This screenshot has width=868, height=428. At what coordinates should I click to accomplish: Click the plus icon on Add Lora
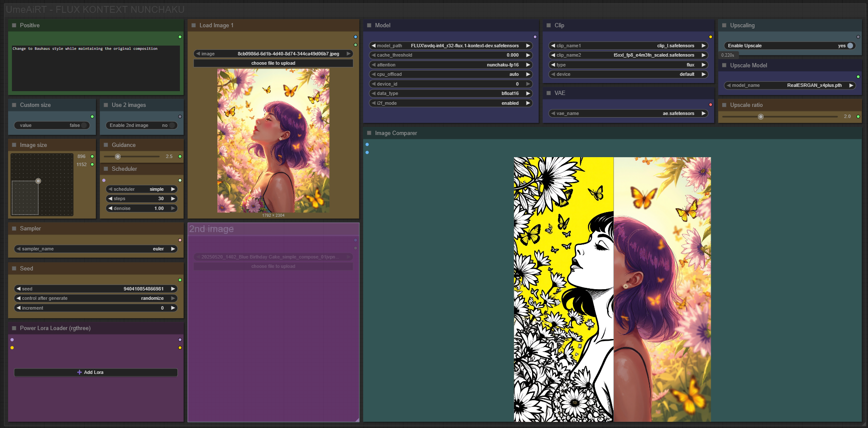79,372
